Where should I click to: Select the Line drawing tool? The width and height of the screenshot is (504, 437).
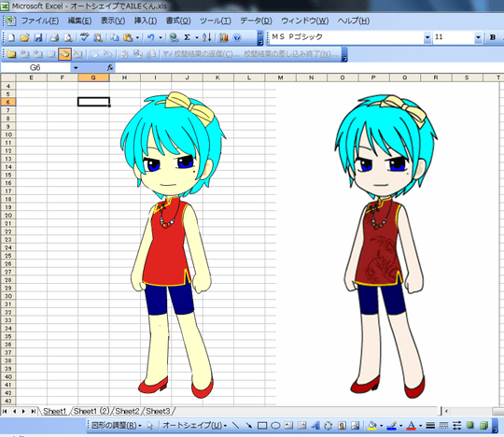235,426
